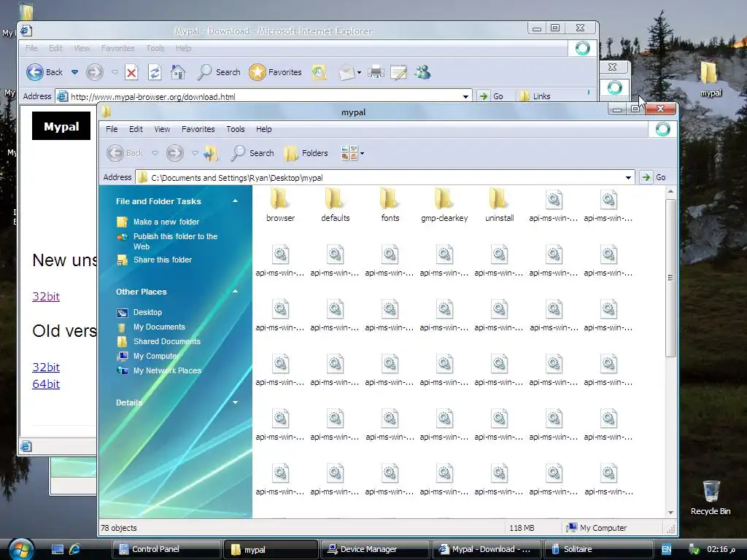Click the Mail icon in Internet Explorer

[347, 72]
